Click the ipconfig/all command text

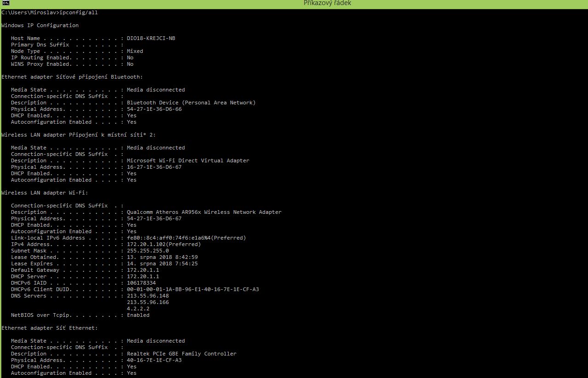(79, 12)
